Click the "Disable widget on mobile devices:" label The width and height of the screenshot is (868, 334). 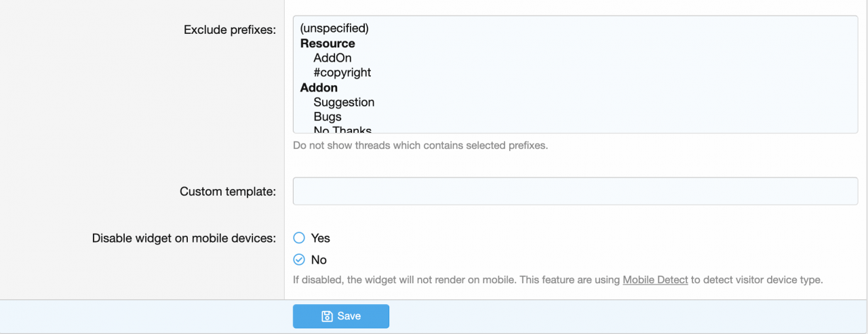[184, 238]
